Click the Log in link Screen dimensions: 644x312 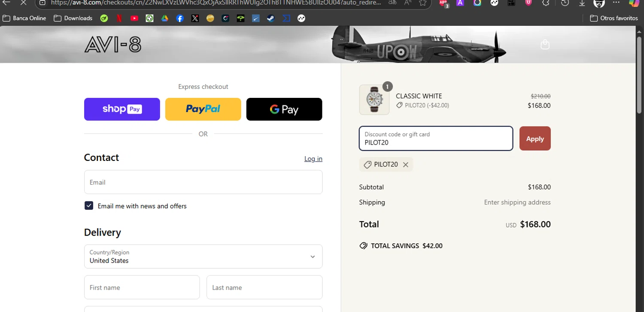(x=313, y=159)
